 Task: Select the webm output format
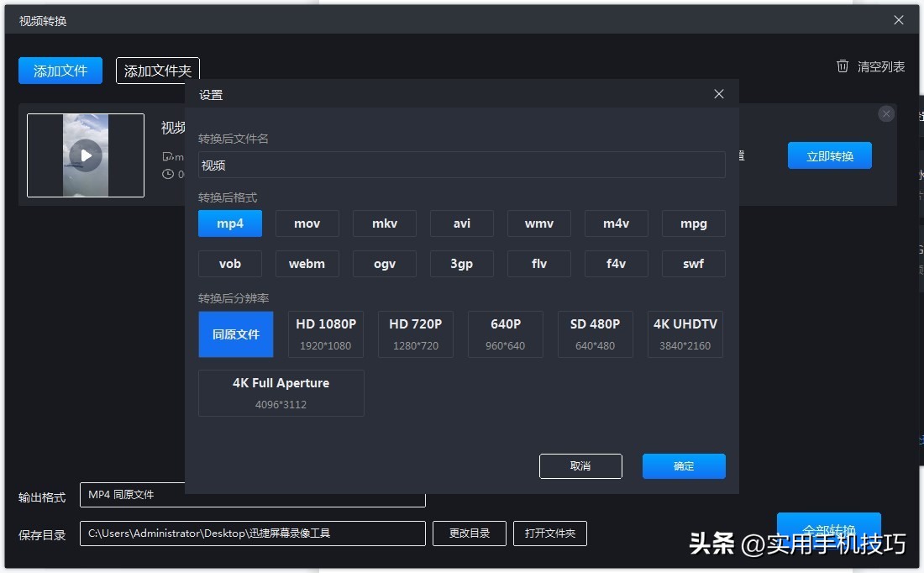click(307, 264)
